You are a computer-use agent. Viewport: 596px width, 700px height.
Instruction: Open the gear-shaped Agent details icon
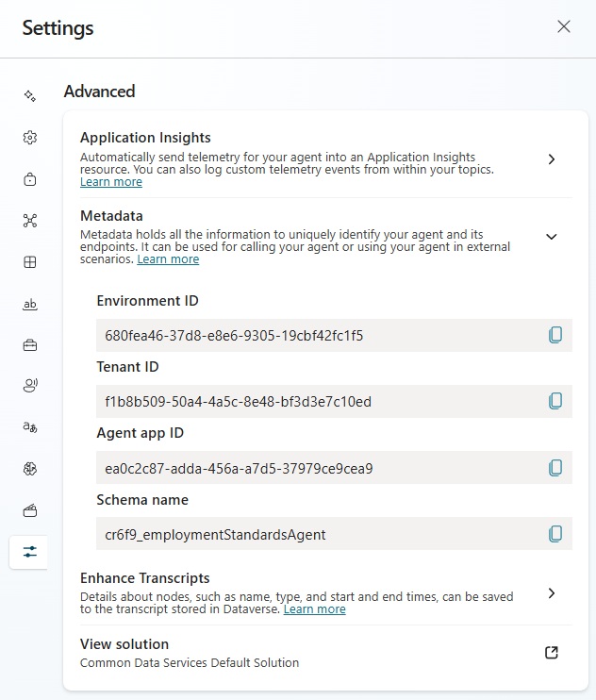coord(29,138)
